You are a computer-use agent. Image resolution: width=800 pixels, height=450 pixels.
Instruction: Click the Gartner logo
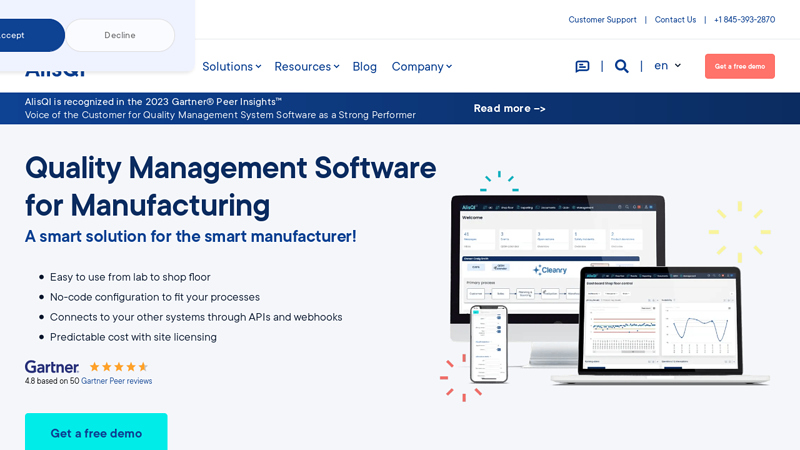coord(52,366)
